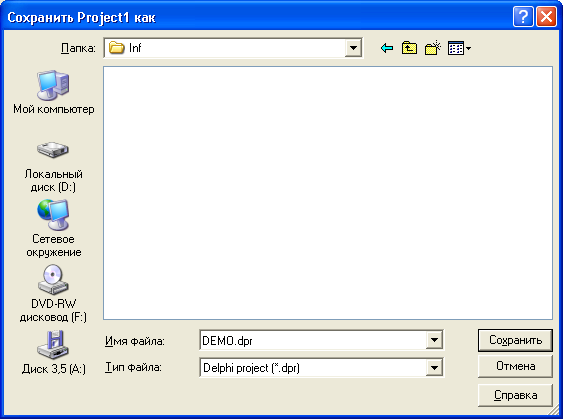The width and height of the screenshot is (563, 419).
Task: Select Локальный диск (D:) shortcut
Action: (x=53, y=167)
